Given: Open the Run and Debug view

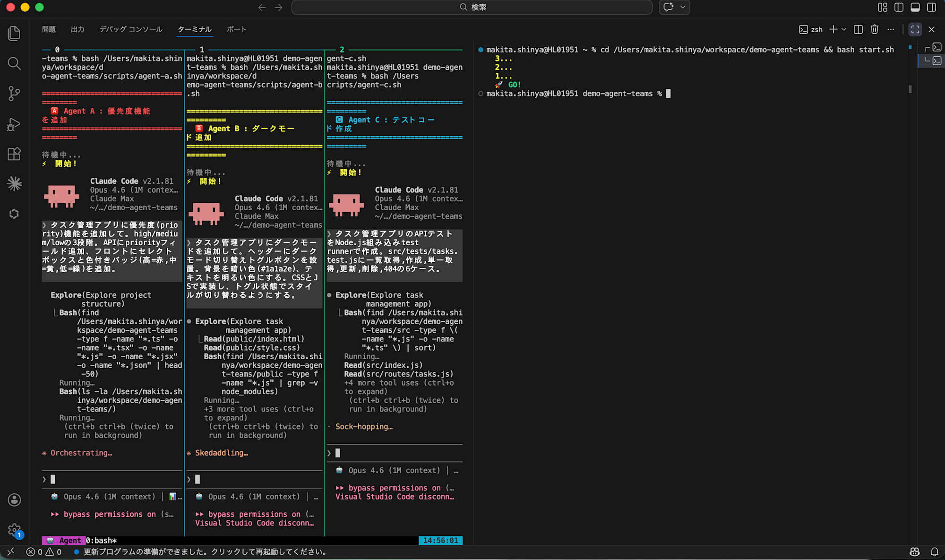Looking at the screenshot, I should click(14, 124).
